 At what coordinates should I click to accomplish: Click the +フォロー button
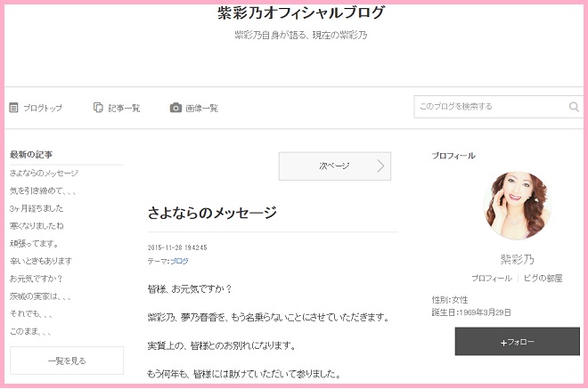[517, 342]
